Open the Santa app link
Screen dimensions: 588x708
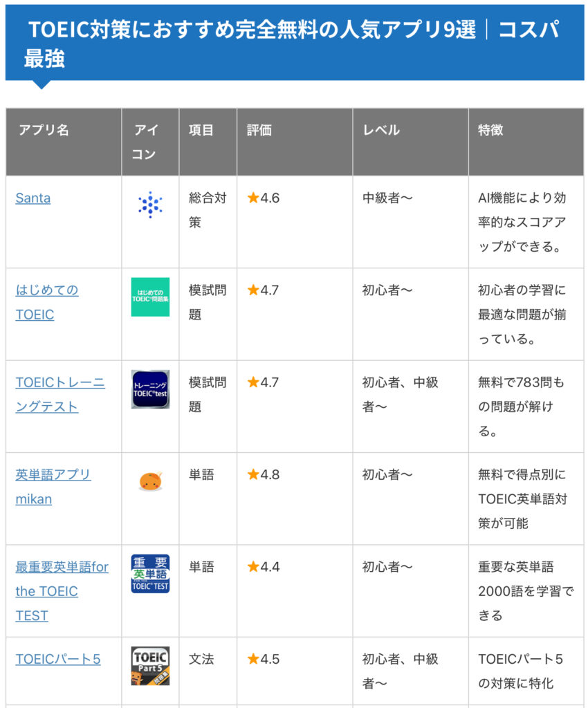click(33, 198)
